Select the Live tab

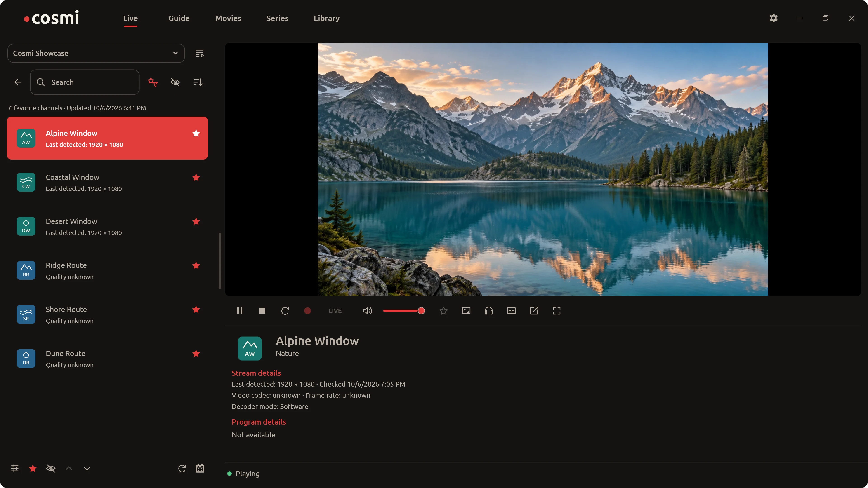[x=130, y=18]
